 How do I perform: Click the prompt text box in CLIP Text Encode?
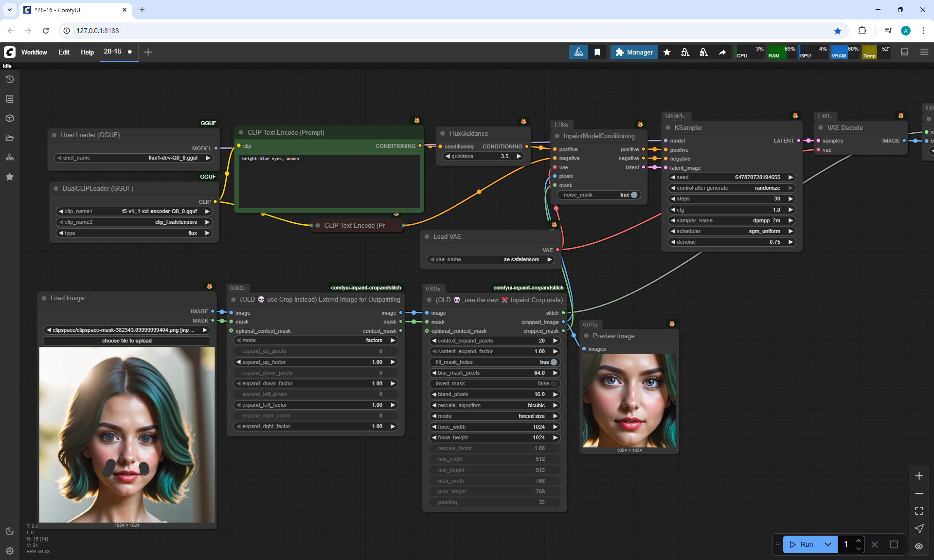point(329,182)
